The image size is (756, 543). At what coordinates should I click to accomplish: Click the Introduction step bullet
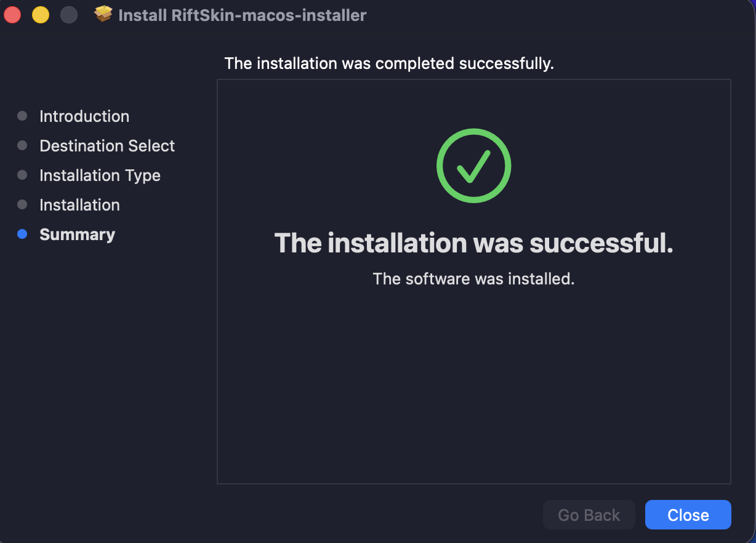coord(23,116)
